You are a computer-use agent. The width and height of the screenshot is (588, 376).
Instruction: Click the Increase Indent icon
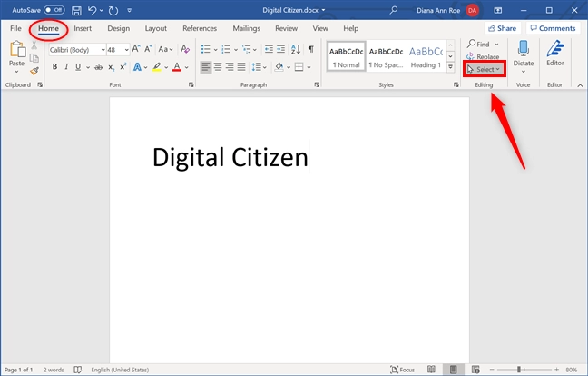[281, 49]
